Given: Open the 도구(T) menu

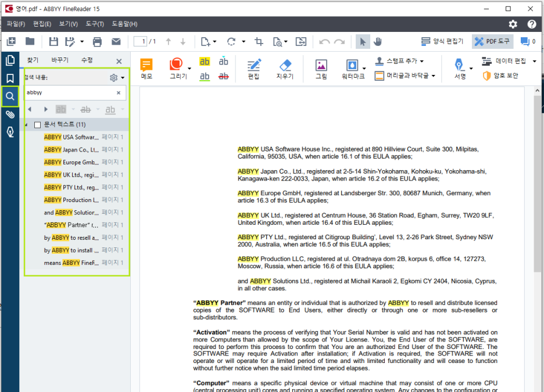Looking at the screenshot, I should (95, 24).
